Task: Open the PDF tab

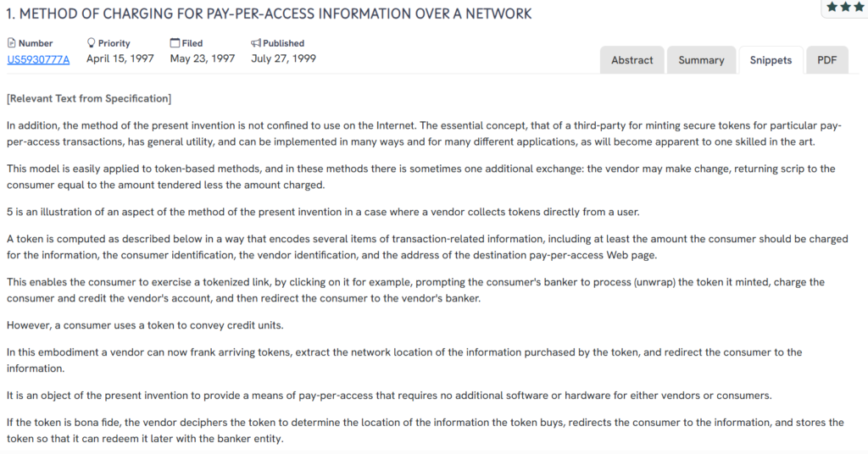Action: coord(826,60)
